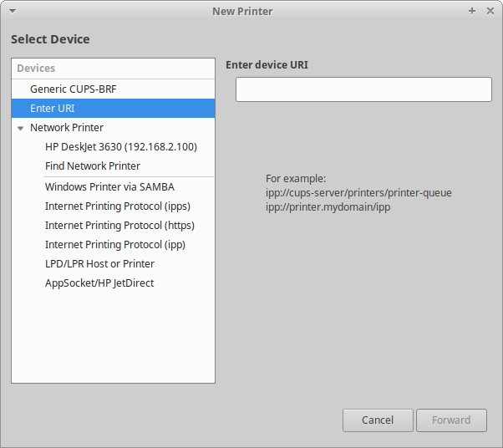Select the Network Printer category row
503x448 pixels.
pos(67,128)
